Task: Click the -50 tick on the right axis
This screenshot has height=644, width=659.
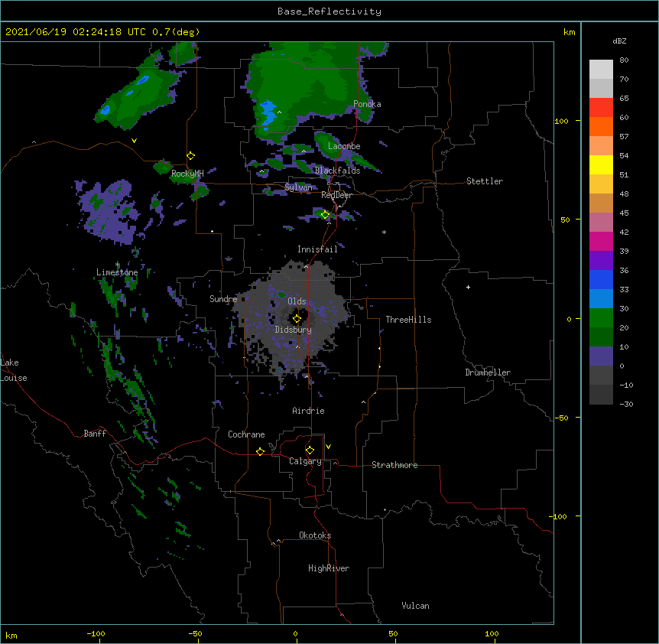Action: tap(561, 418)
